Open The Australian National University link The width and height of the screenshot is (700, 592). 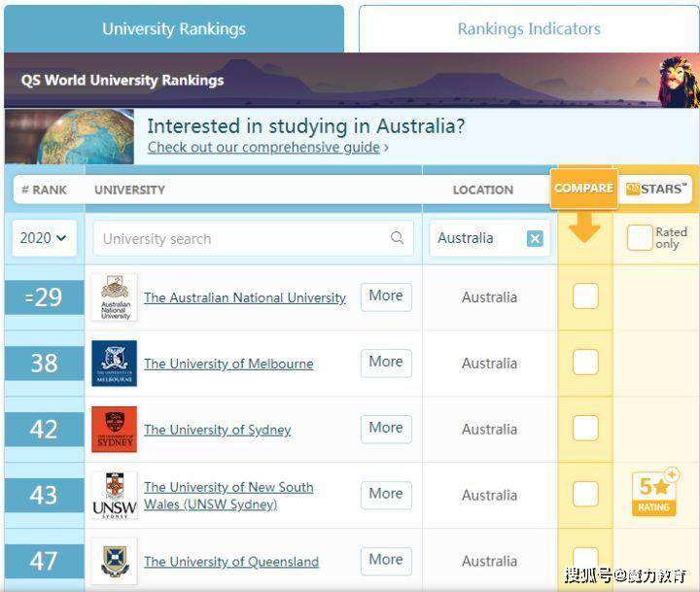(245, 297)
